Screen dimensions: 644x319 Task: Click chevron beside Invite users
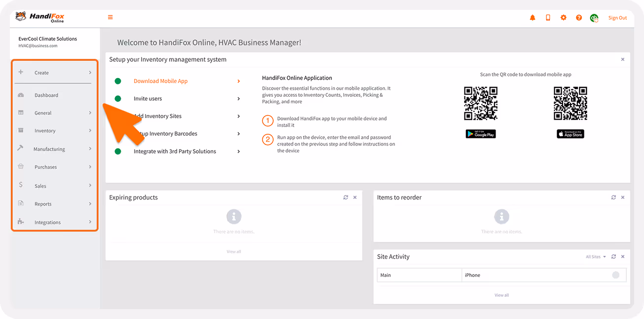(239, 99)
